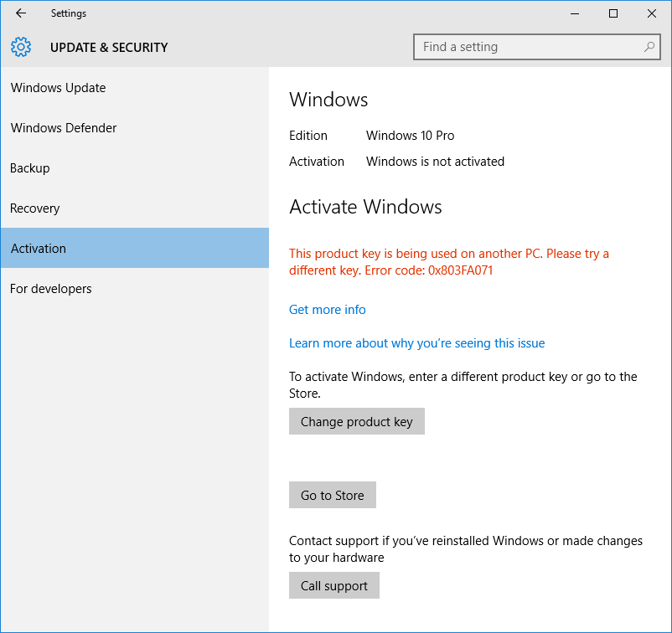Screen dimensions: 672x633
Task: Go to the Backup section
Action: tap(135, 168)
